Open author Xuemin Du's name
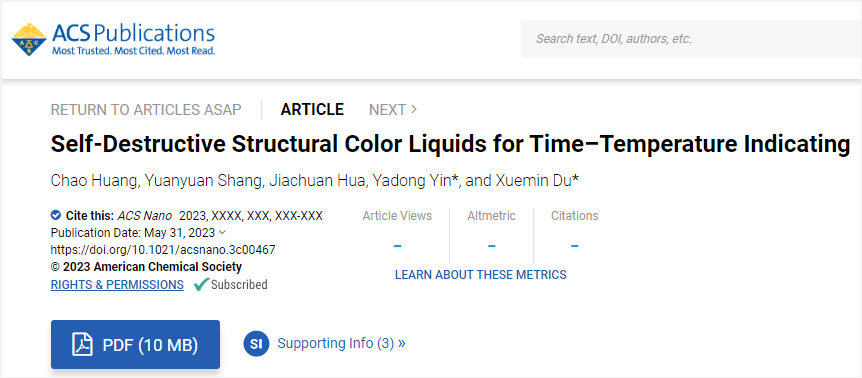The image size is (862, 378). coord(521,181)
